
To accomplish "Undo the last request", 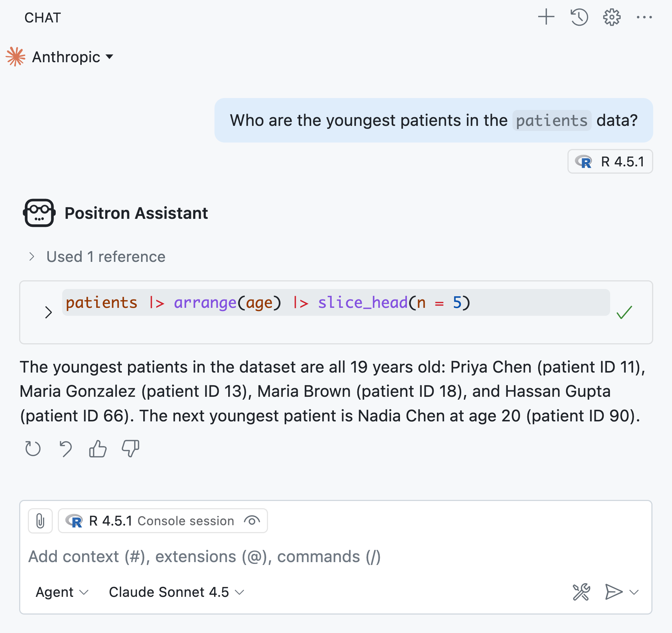I will point(65,449).
